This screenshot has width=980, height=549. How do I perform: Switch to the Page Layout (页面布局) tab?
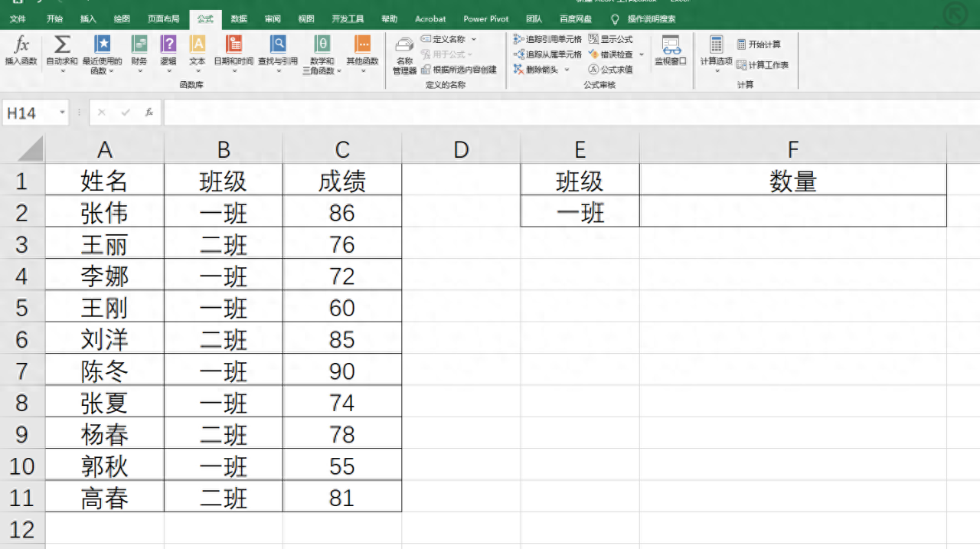click(164, 19)
